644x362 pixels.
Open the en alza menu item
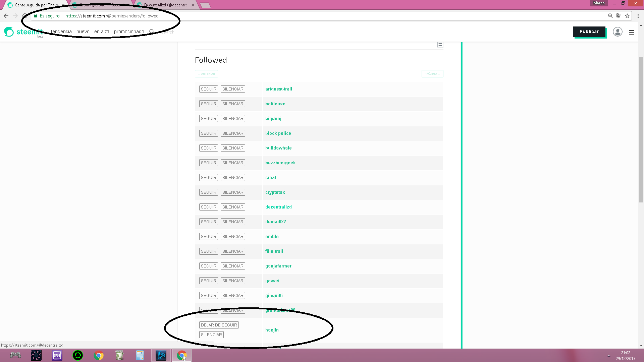[102, 32]
